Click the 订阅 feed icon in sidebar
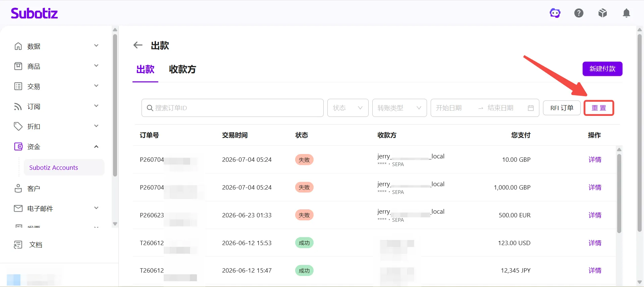The height and width of the screenshot is (287, 644). point(18,106)
